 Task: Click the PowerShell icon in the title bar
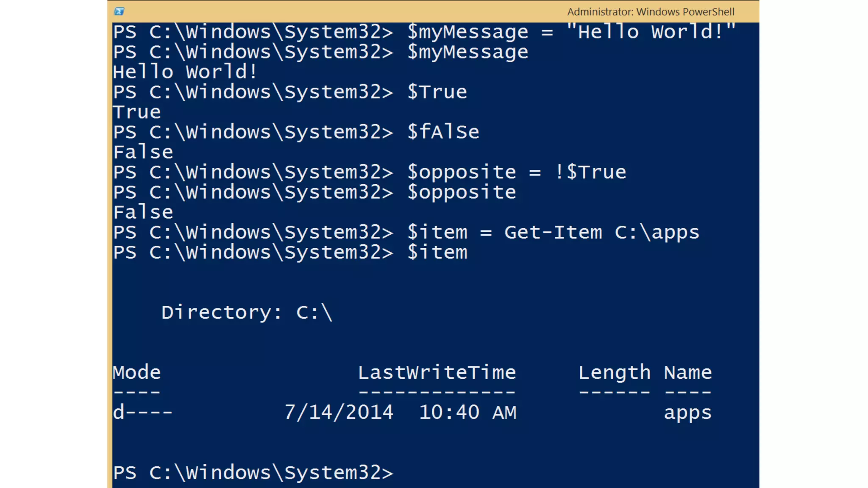[x=119, y=11]
